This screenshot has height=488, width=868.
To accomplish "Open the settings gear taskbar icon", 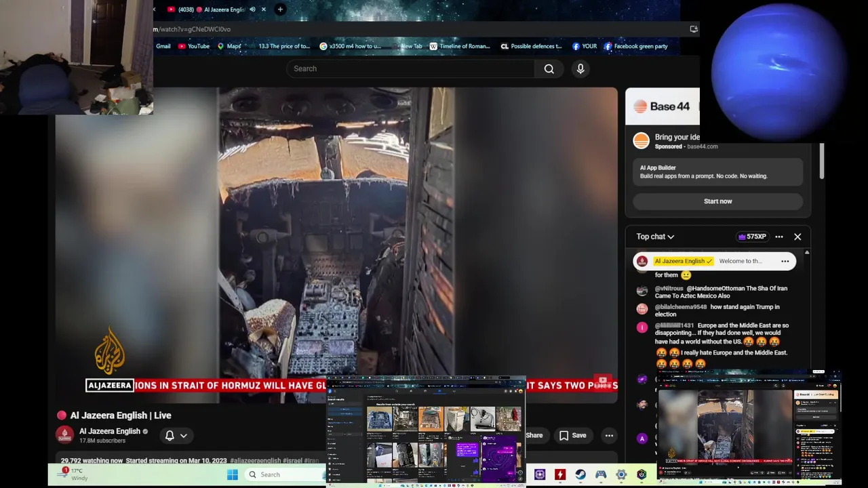I will pos(621,474).
